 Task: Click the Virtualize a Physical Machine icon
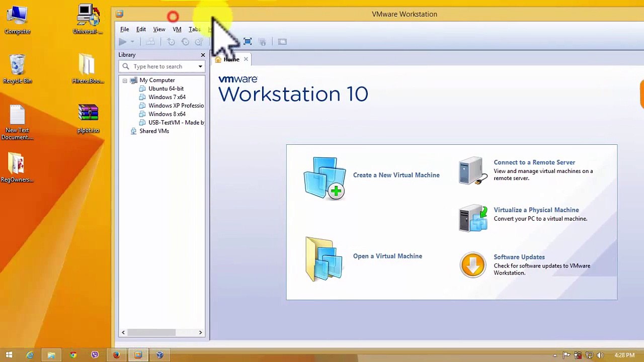point(473,218)
